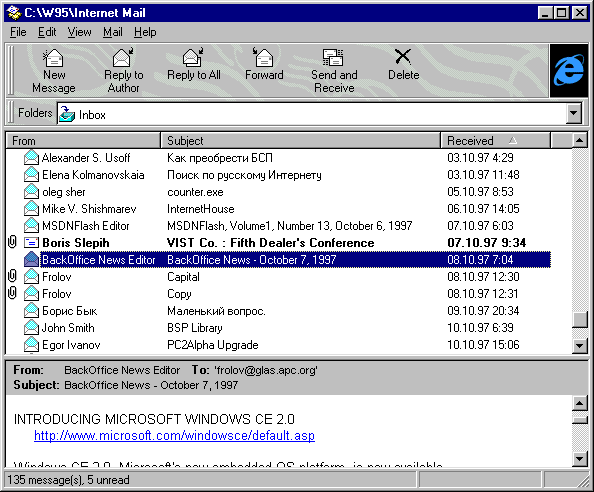Click the envelope icon for Борис Бык

31,311
